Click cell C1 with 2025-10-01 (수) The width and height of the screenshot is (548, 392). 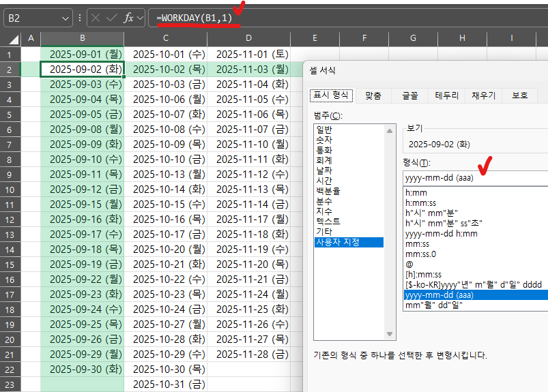coord(166,55)
